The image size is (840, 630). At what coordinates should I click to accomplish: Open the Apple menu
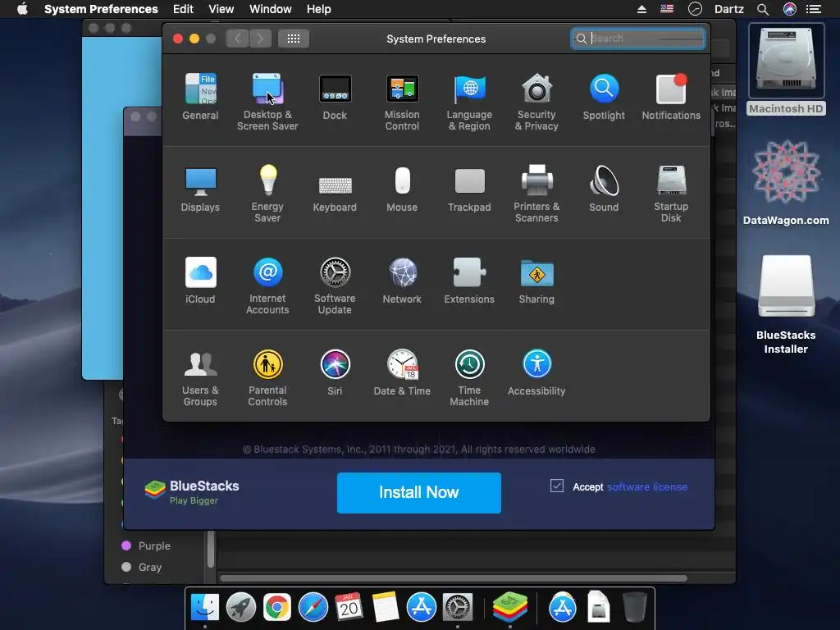click(x=22, y=9)
